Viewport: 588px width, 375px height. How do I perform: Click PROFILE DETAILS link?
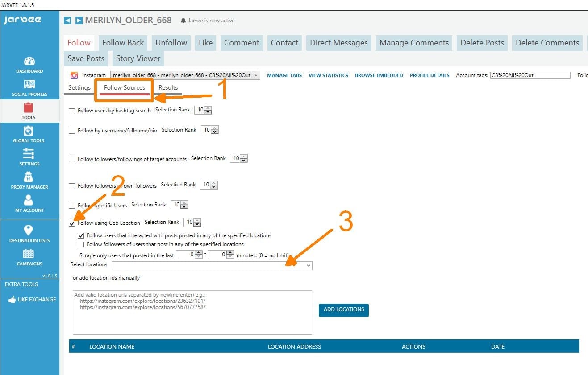click(x=430, y=75)
